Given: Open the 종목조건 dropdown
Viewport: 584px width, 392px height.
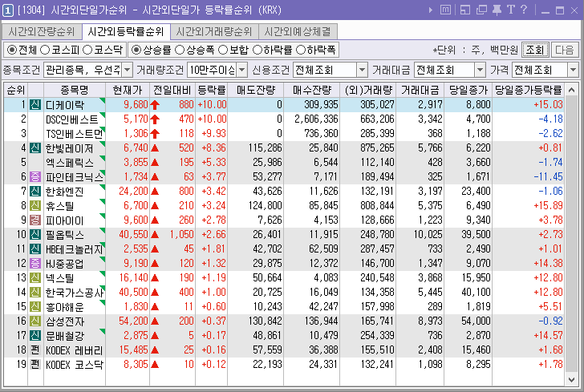Looking at the screenshot, I should 128,70.
